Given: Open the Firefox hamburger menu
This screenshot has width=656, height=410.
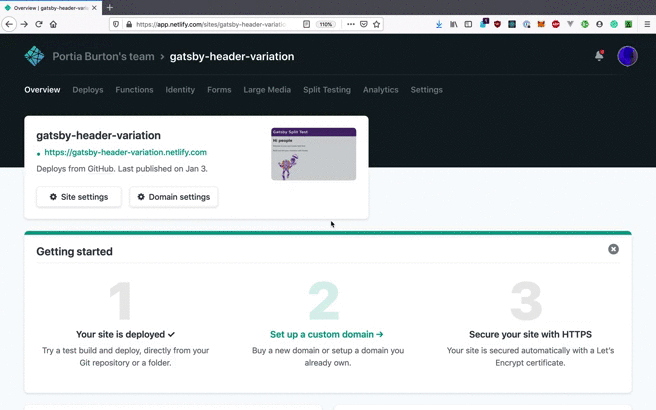Looking at the screenshot, I should [x=646, y=24].
